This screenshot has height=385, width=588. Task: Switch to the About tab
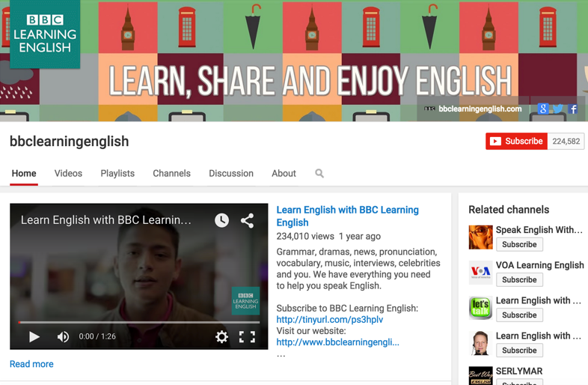tap(284, 173)
